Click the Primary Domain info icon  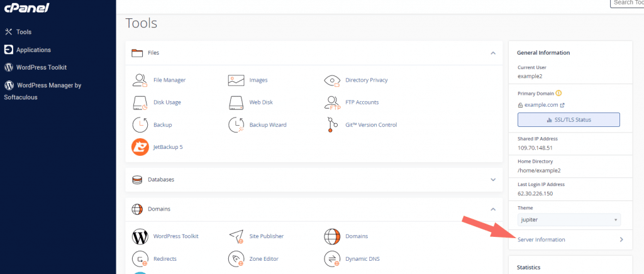tap(558, 93)
